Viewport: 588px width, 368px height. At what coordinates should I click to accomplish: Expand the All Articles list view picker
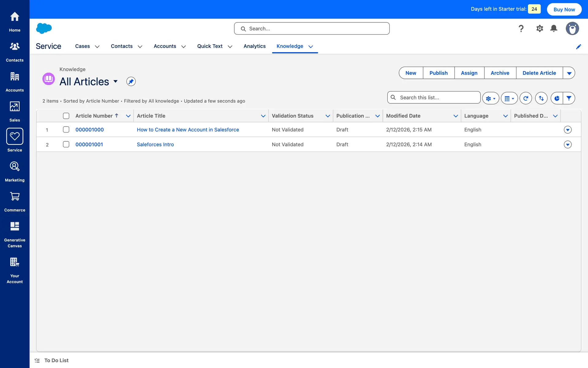pos(115,82)
